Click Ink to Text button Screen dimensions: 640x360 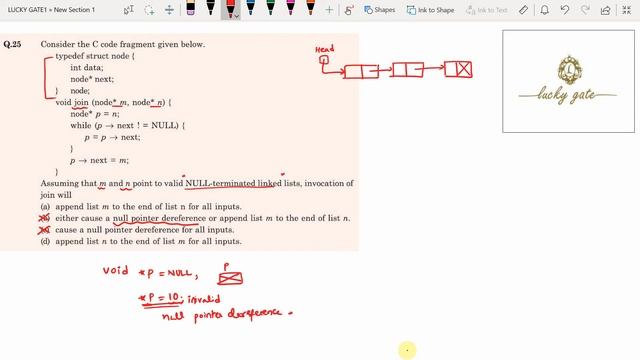(x=487, y=10)
